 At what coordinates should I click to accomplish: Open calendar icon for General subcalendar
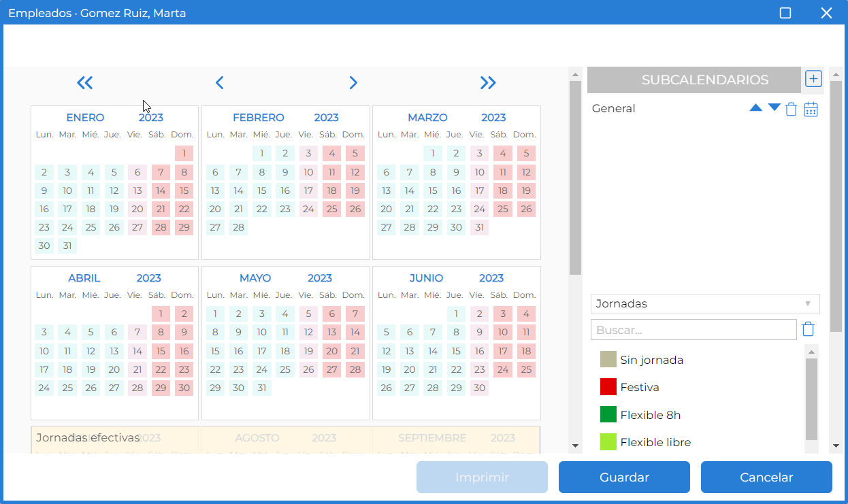811,109
